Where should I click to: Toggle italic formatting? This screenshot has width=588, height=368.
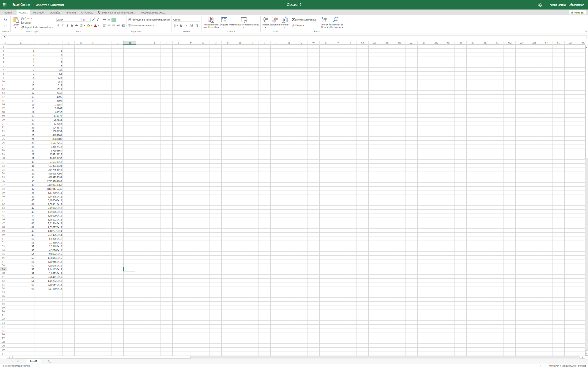click(63, 25)
